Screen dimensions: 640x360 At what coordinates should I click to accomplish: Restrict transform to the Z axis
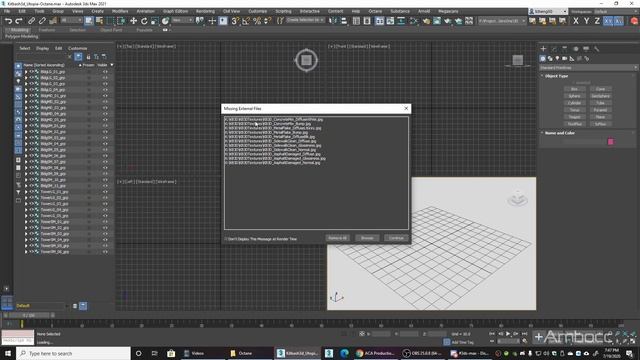click(x=597, y=21)
